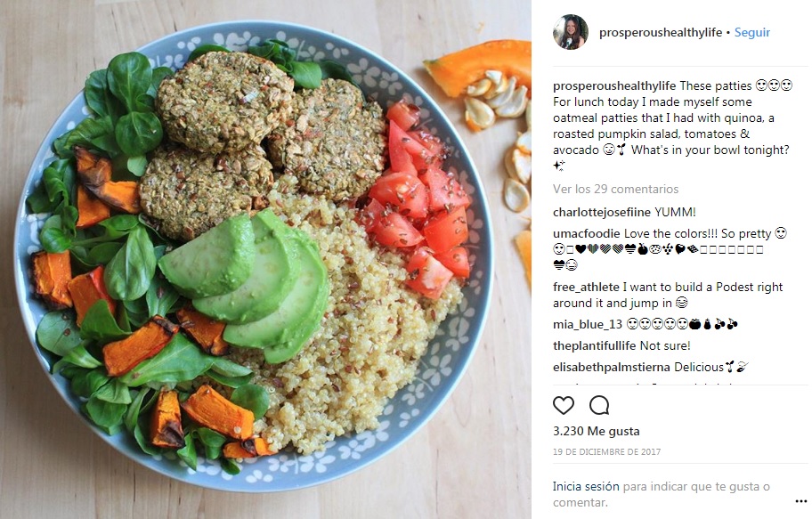Visit free_athlete's profile from comment
Image resolution: width=812 pixels, height=519 pixels.
586,287
